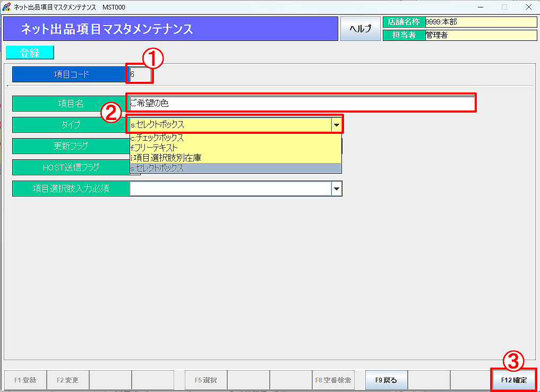Click the 項目名 text field
Viewport: 540px width, 392px height.
pos(302,103)
